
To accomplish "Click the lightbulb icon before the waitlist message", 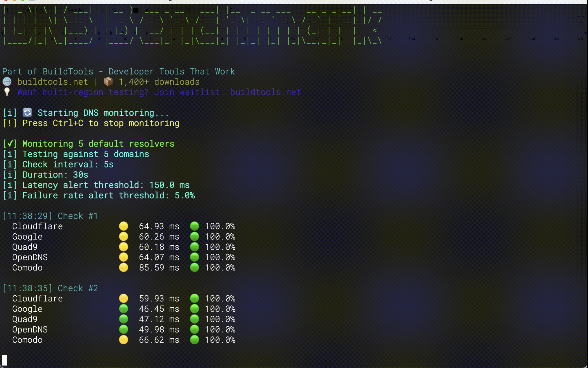I will 7,92.
